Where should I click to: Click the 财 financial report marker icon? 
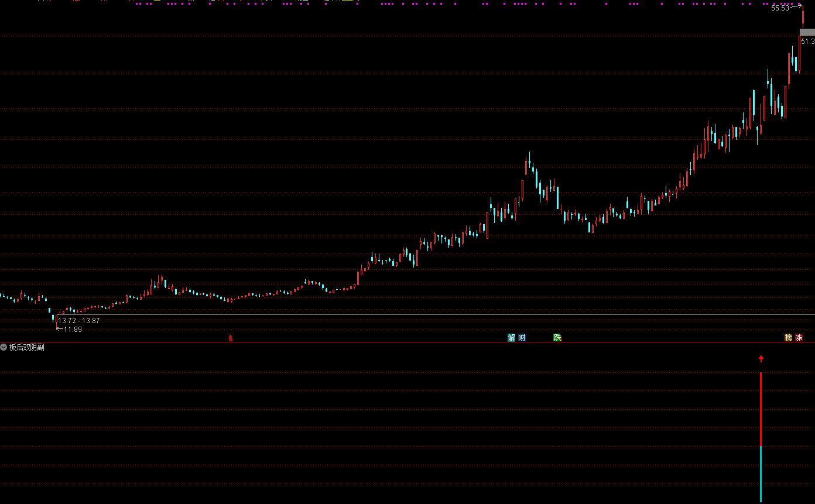[522, 338]
